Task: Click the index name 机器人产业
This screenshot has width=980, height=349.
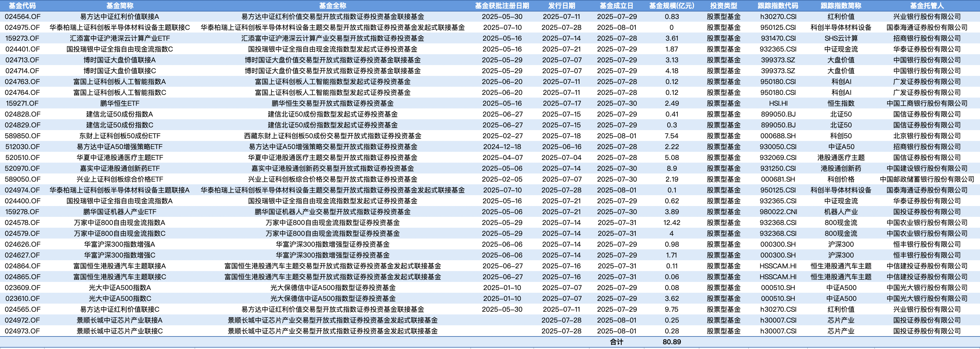Action: coord(841,212)
